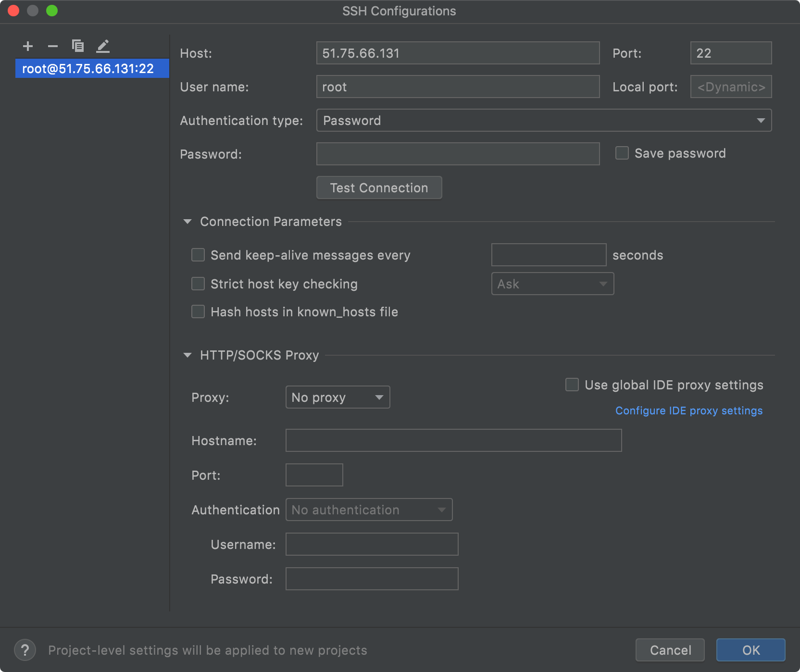Viewport: 800px width, 672px height.
Task: Open Configure IDE proxy settings
Action: 688,411
